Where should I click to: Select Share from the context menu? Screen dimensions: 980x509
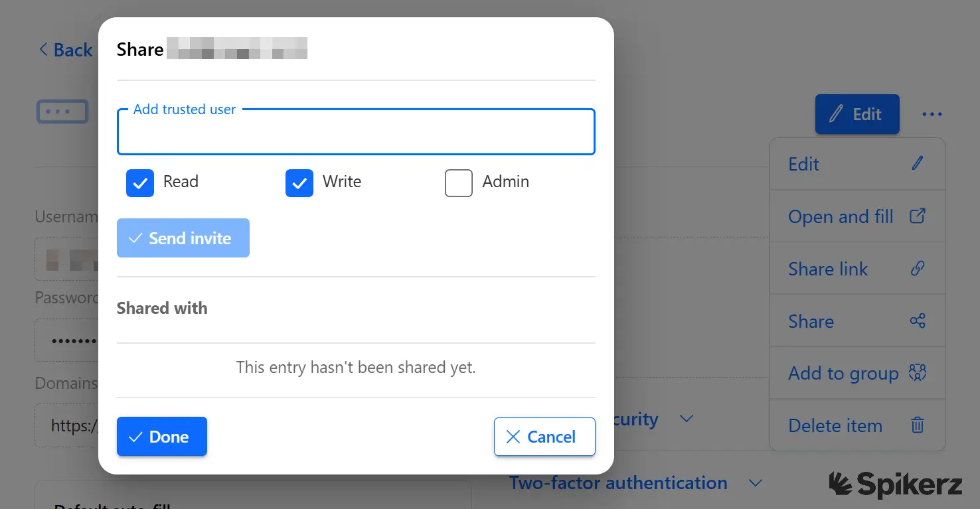click(811, 321)
